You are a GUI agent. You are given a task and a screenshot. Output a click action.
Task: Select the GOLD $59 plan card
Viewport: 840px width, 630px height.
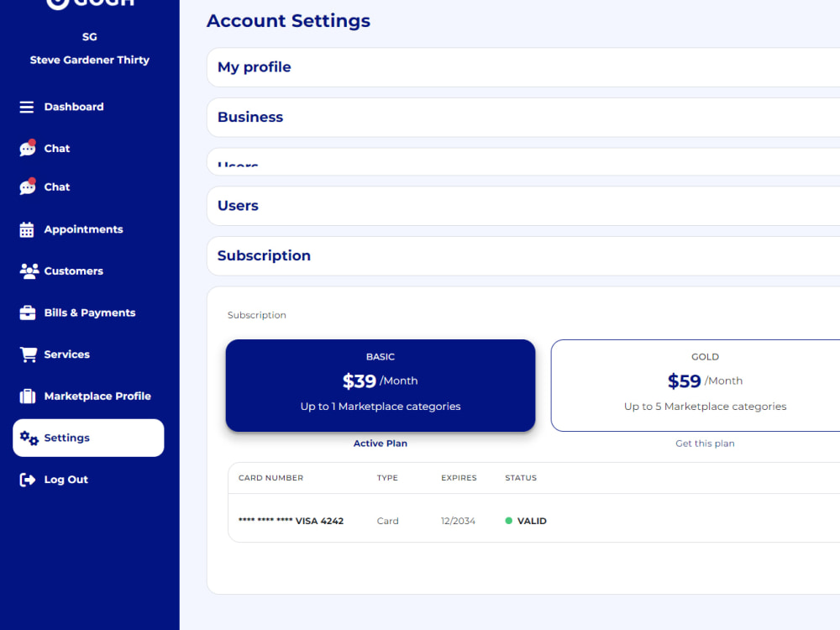[696, 386]
